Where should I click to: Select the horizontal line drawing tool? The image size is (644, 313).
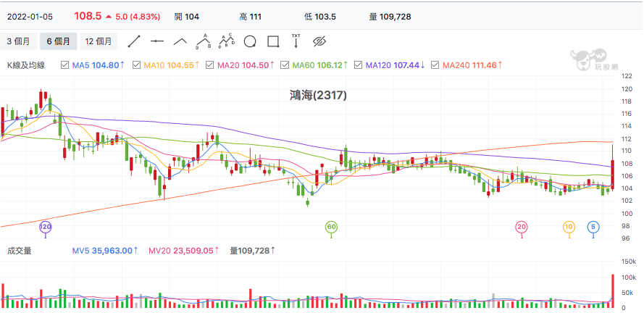click(157, 41)
